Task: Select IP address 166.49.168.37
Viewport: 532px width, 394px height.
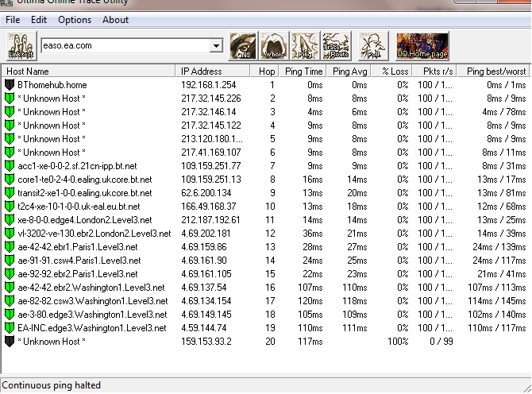Action: (x=208, y=207)
